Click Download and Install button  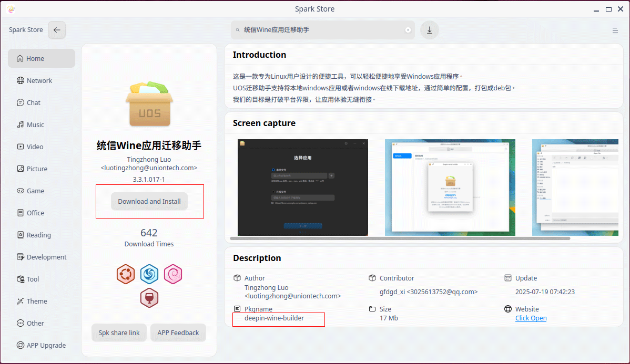click(149, 202)
